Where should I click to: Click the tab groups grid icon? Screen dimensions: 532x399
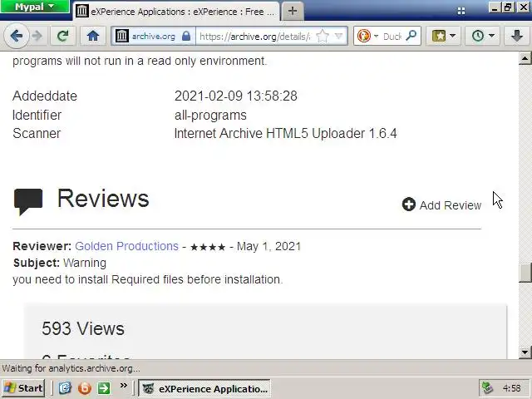[x=461, y=11]
